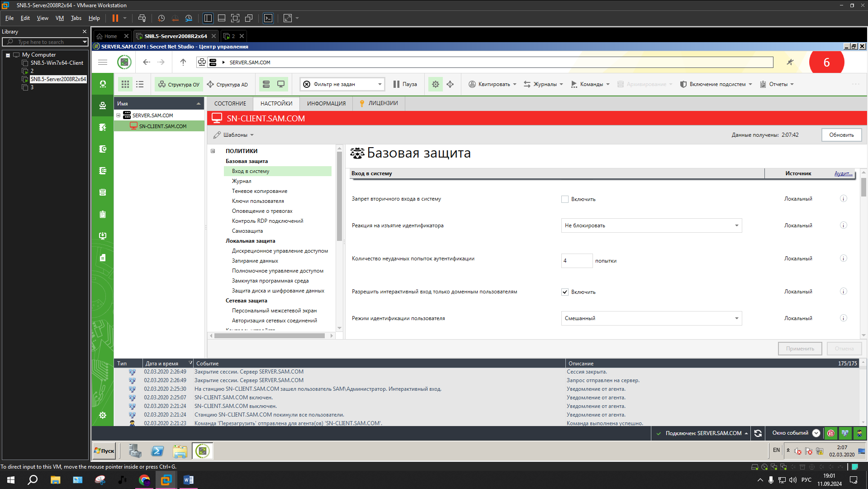Open the VM menu in VMware

[x=59, y=18]
